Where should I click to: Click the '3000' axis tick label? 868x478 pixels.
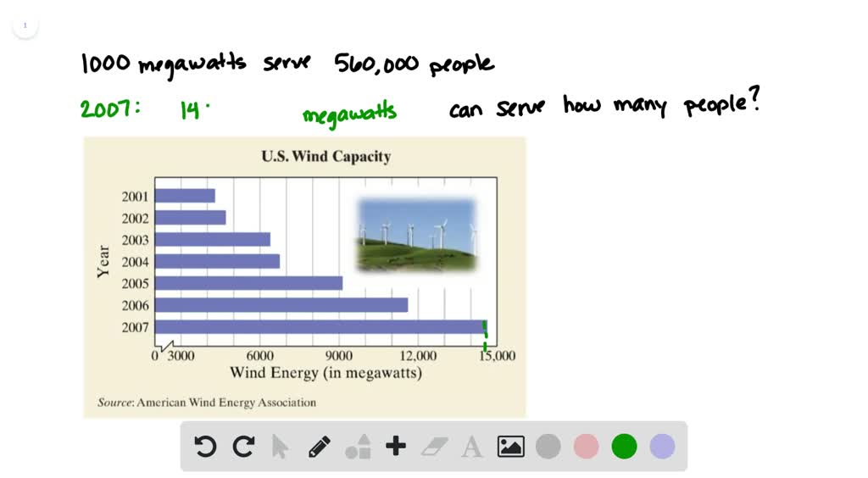tap(181, 356)
